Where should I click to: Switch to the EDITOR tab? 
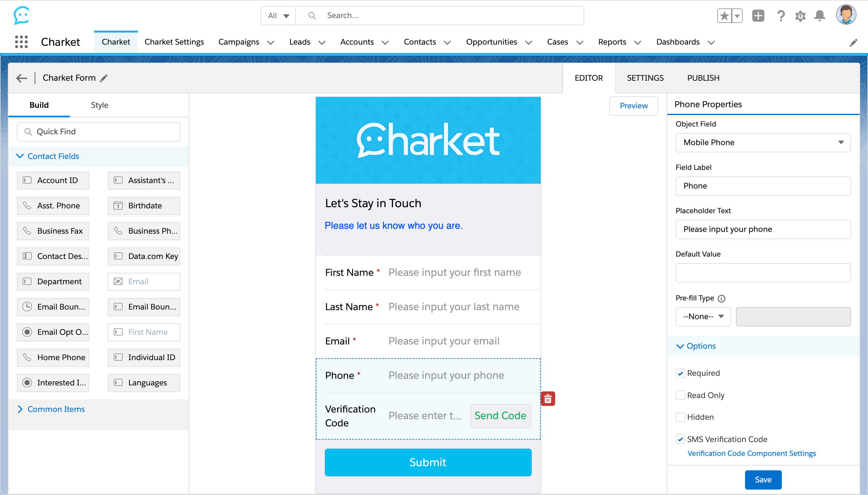click(589, 78)
